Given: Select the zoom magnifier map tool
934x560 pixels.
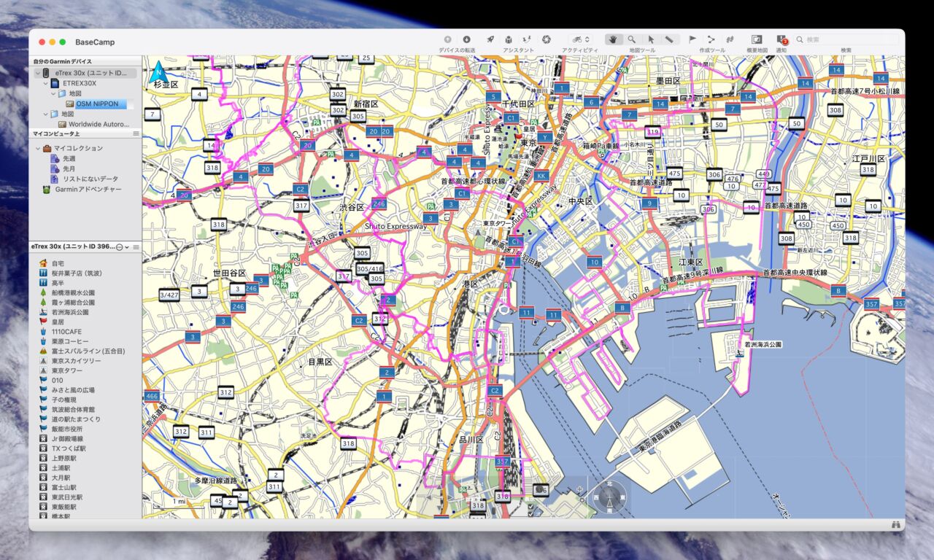Looking at the screenshot, I should coord(632,39).
